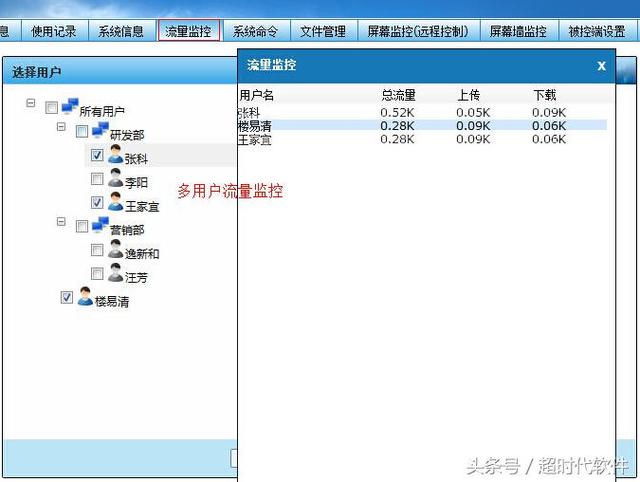Image resolution: width=640 pixels, height=482 pixels.
Task: Collapse the 所有用户 tree node
Action: (31, 104)
